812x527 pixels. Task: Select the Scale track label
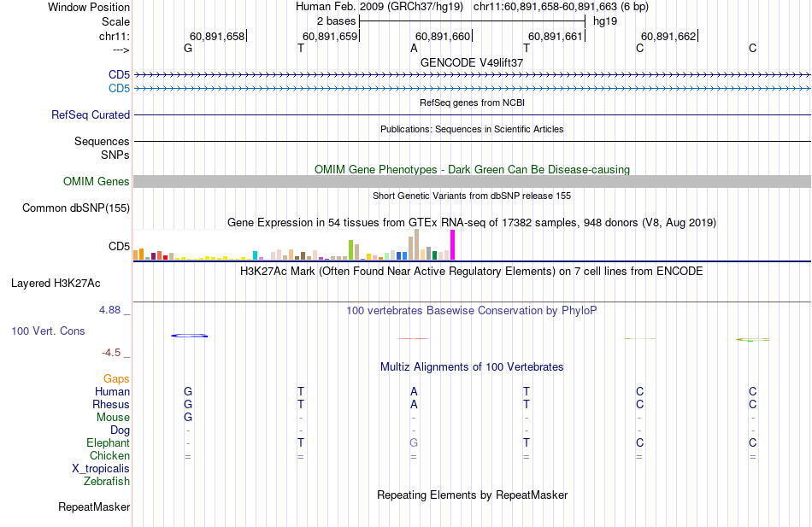coord(115,21)
